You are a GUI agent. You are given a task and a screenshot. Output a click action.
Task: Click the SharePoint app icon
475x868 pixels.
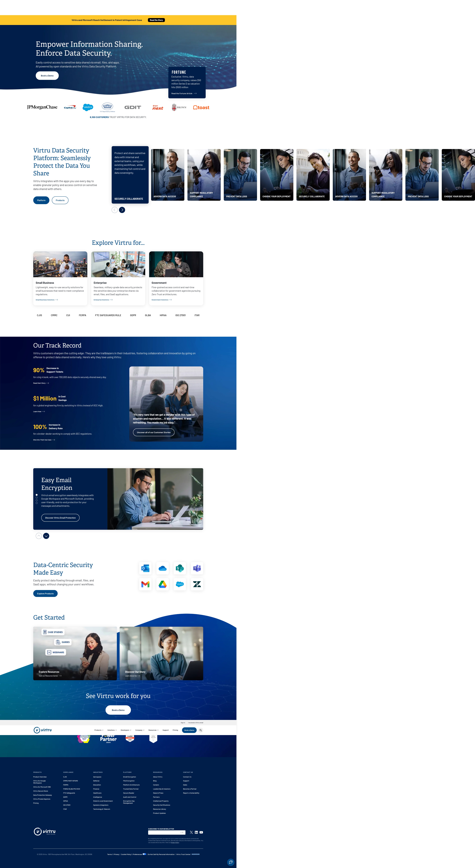180,568
